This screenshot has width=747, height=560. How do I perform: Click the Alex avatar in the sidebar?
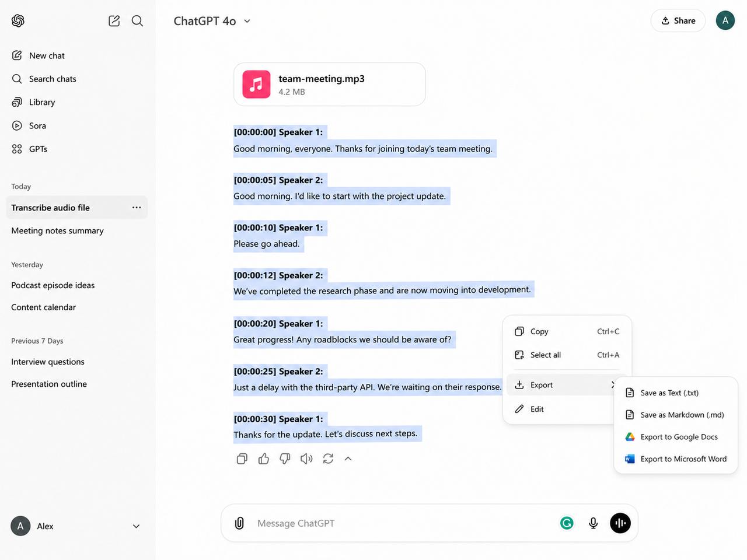(20, 526)
